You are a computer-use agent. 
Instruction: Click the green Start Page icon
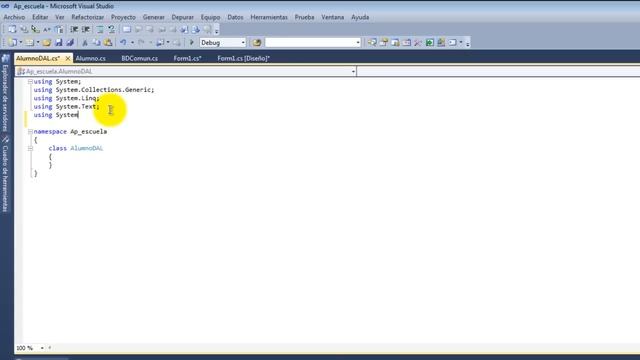coord(430,42)
